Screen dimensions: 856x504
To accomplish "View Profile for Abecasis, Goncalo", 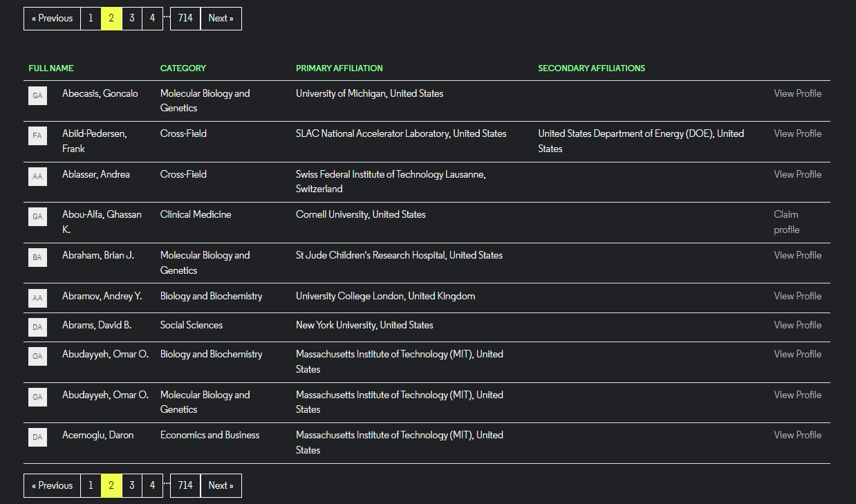I will click(797, 93).
